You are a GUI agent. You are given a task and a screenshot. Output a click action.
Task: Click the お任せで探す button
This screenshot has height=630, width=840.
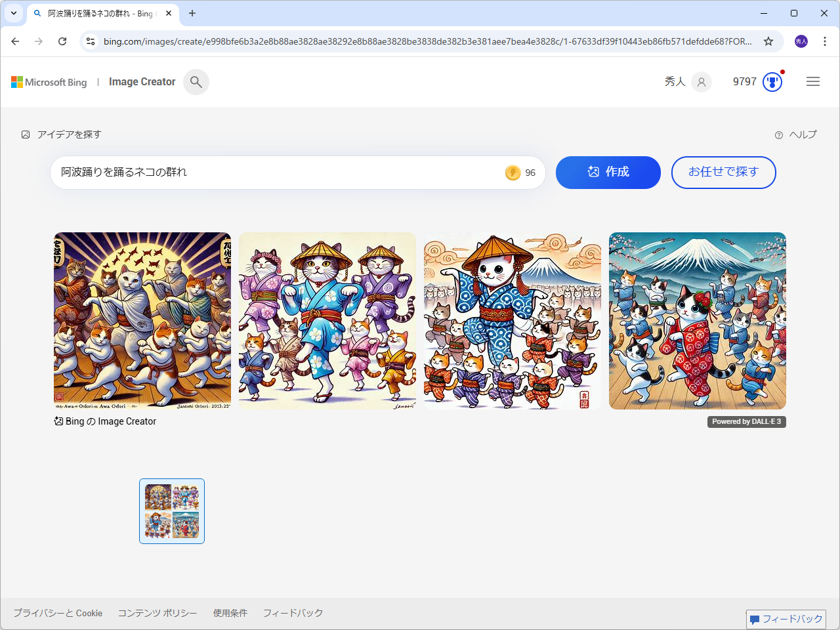pos(723,173)
